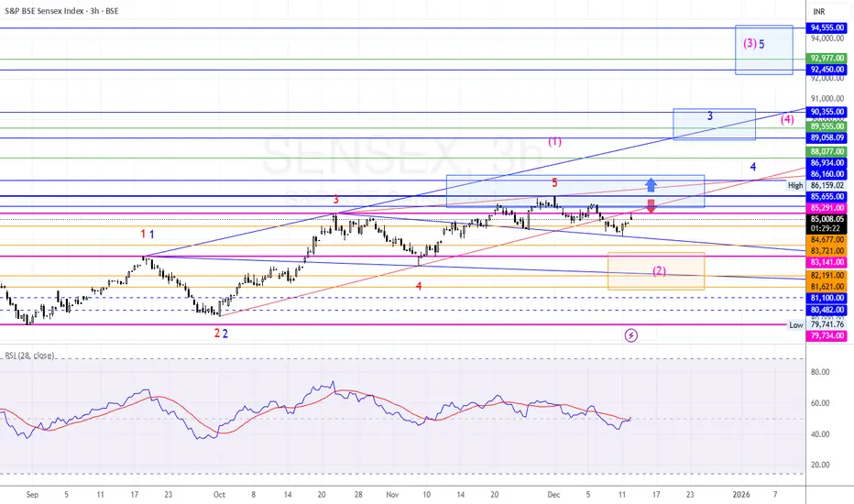The image size is (854, 504).
Task: Select the orange 83,721.00 price label
Action: (827, 251)
